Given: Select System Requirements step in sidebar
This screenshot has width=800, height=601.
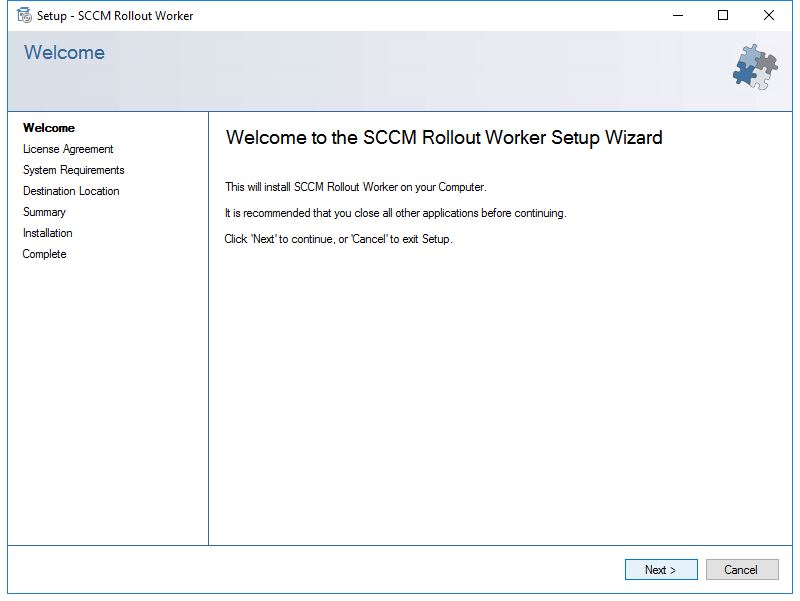Looking at the screenshot, I should click(x=73, y=170).
